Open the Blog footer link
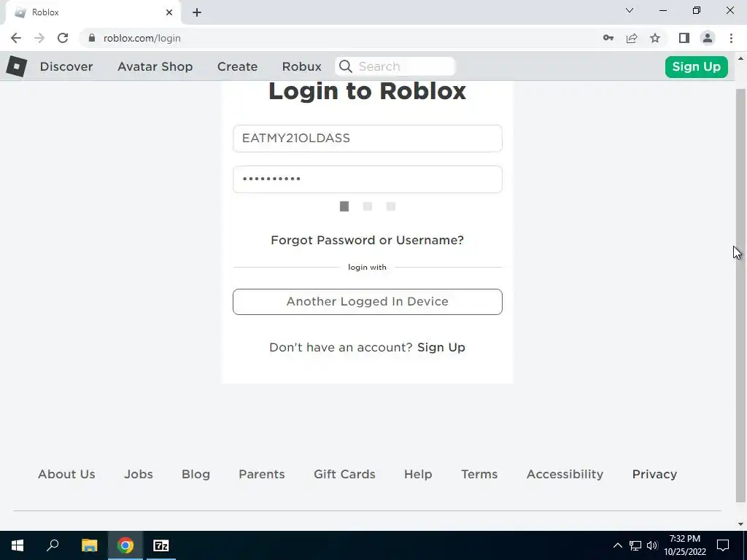 click(196, 474)
